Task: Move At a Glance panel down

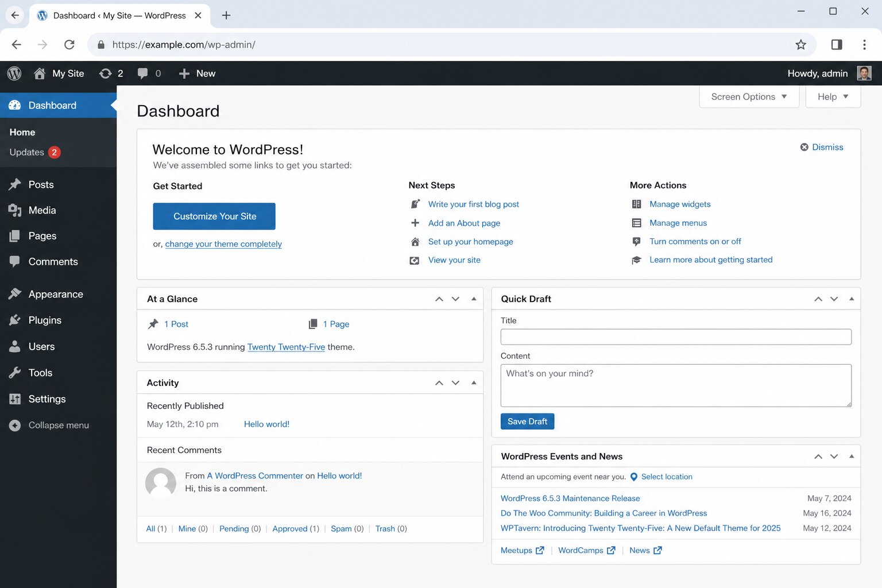Action: (x=455, y=299)
